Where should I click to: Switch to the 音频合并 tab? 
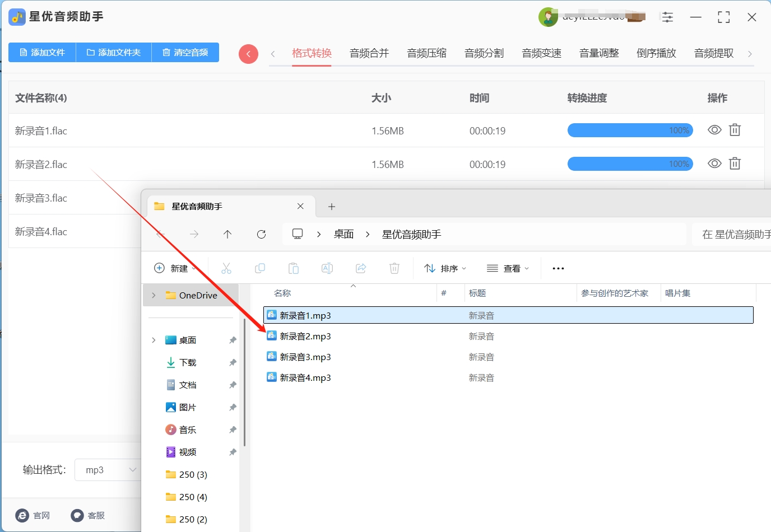[369, 53]
